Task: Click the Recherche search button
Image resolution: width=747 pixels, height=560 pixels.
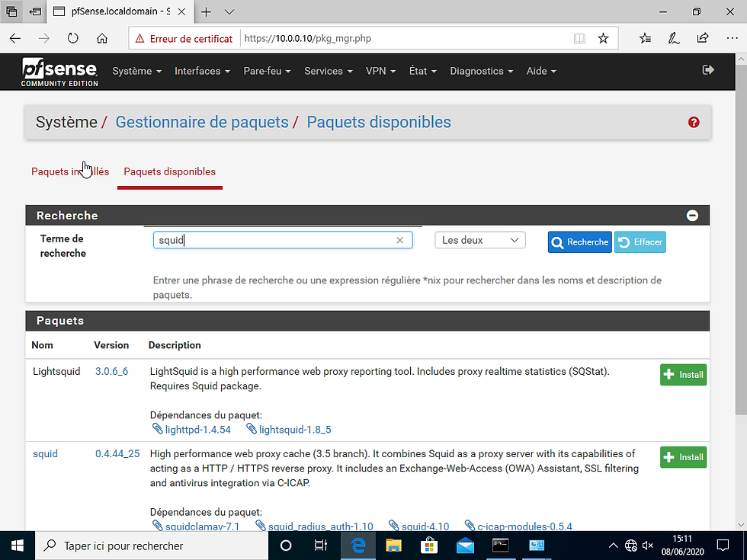Action: pos(580,242)
